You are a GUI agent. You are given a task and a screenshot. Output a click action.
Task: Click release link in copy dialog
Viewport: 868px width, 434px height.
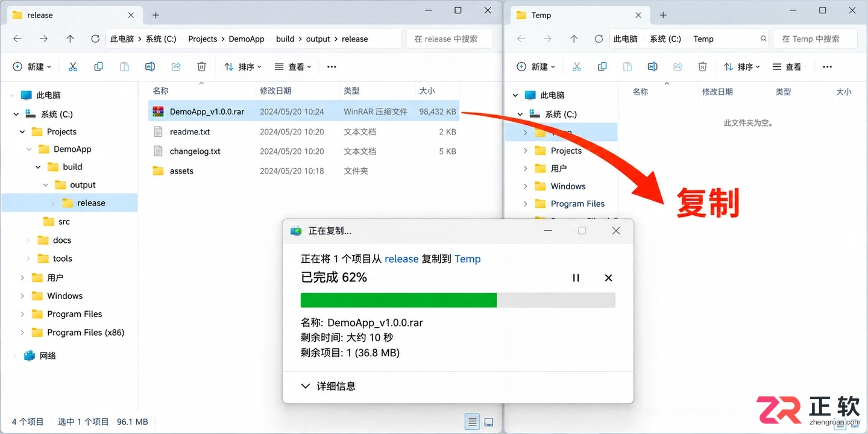[401, 259]
